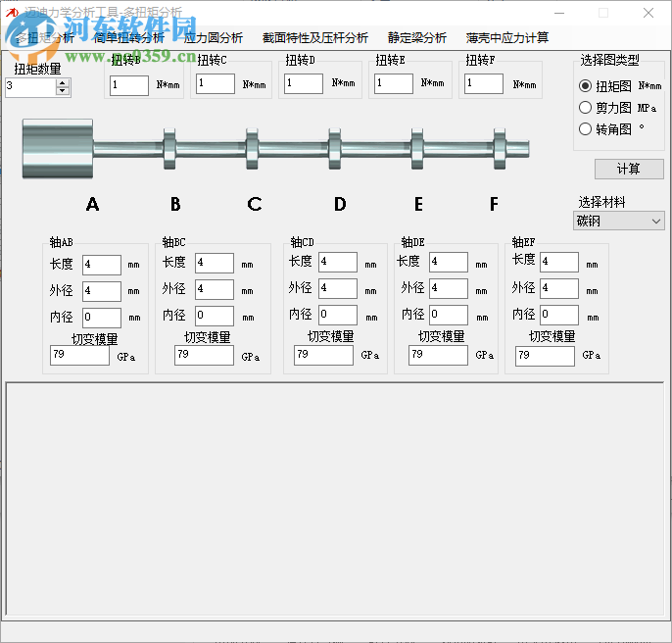Click 轴BC 外径 input field

(215, 289)
